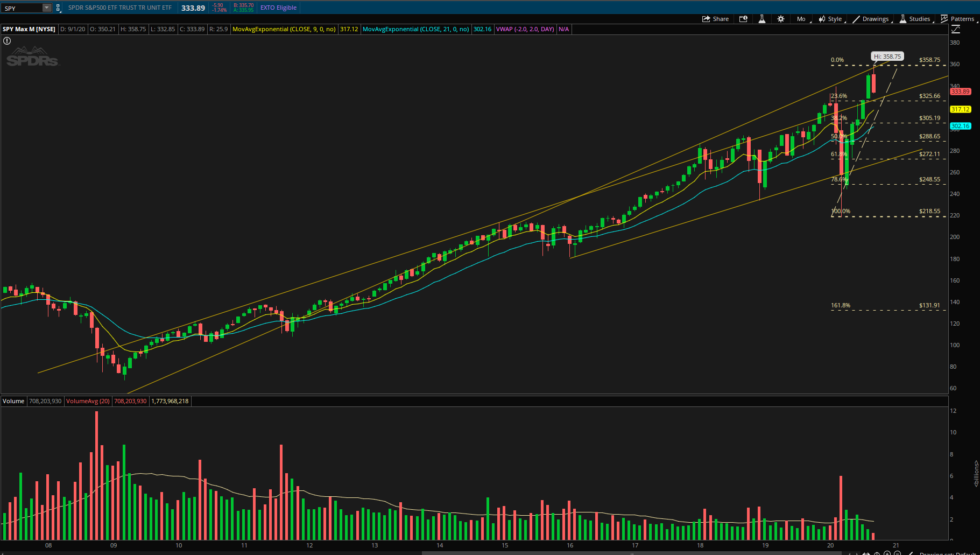
Task: Click the VolumeAvg (20) label
Action: pyautogui.click(x=88, y=401)
